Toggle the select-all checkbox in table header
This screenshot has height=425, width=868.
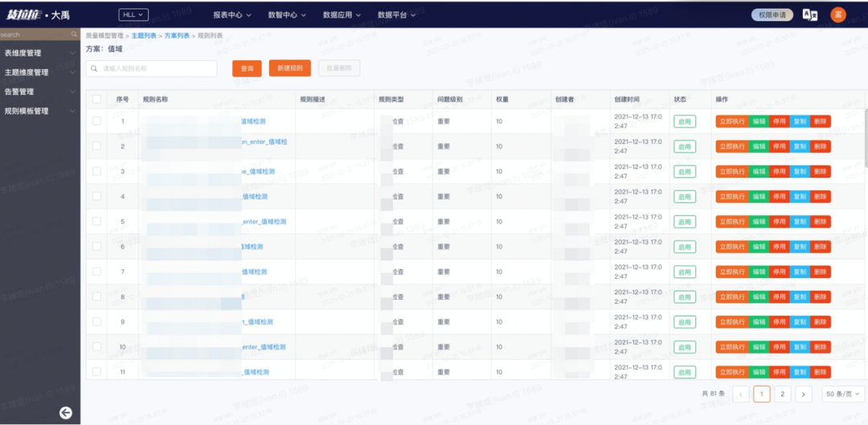97,99
